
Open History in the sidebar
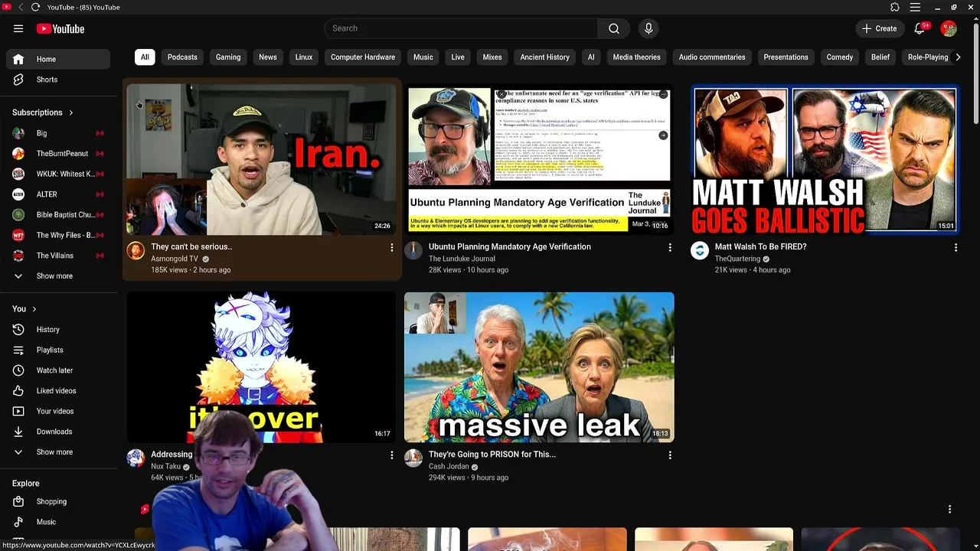click(58, 329)
